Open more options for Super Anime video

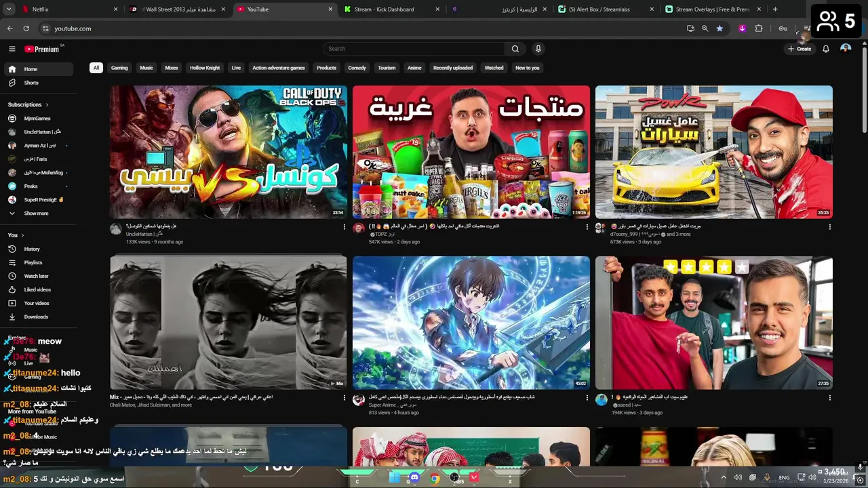click(x=587, y=398)
